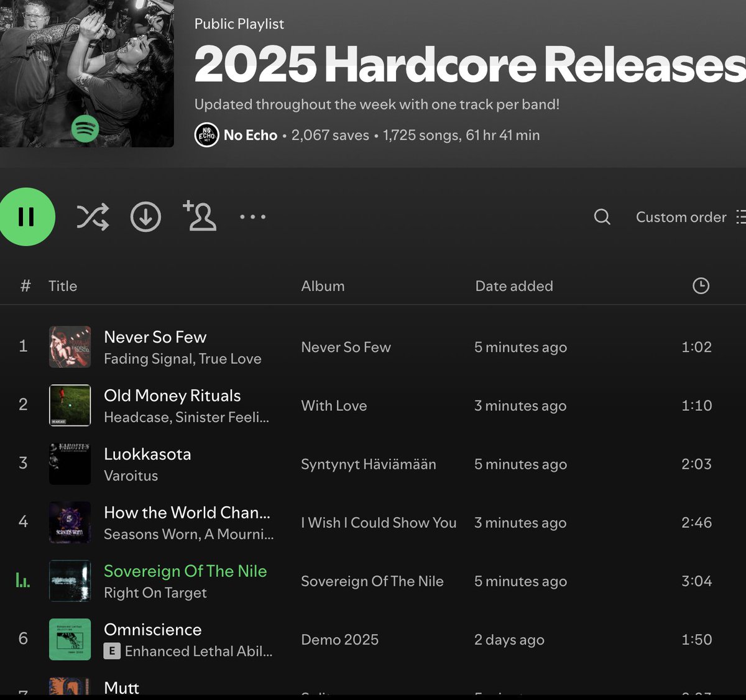Select the Mutt track title
Viewport: 746px width, 700px height.
tap(122, 687)
